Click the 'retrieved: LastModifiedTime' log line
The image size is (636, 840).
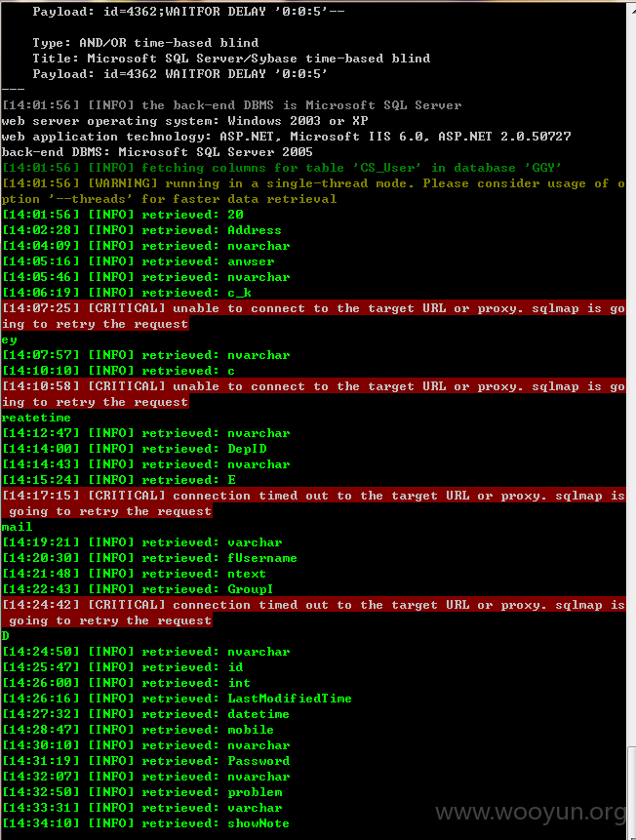[177, 699]
